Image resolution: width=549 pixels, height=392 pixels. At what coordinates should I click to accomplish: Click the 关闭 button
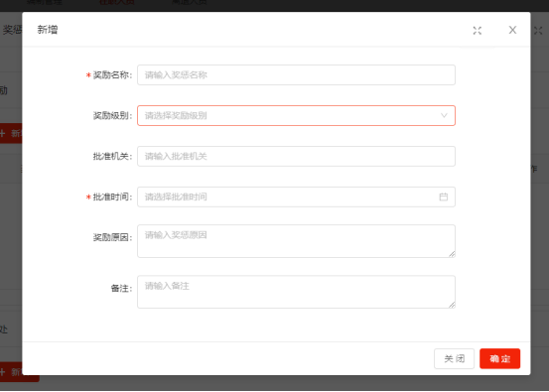[454, 358]
